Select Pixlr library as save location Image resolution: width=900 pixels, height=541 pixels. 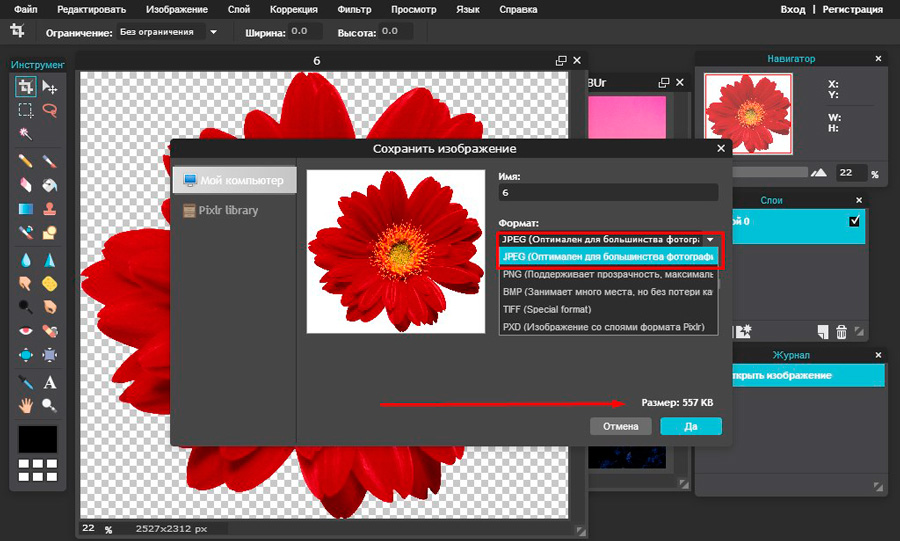click(x=228, y=211)
